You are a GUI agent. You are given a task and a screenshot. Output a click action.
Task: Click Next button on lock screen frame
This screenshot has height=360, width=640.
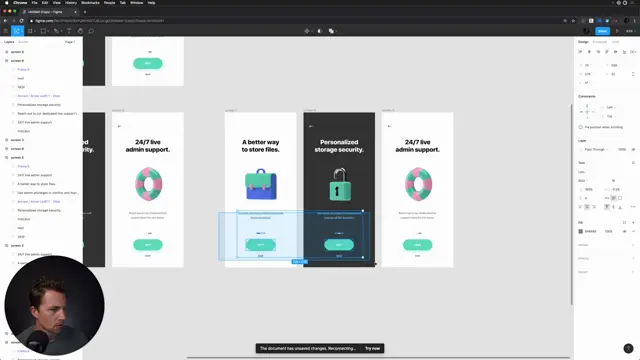coord(339,245)
